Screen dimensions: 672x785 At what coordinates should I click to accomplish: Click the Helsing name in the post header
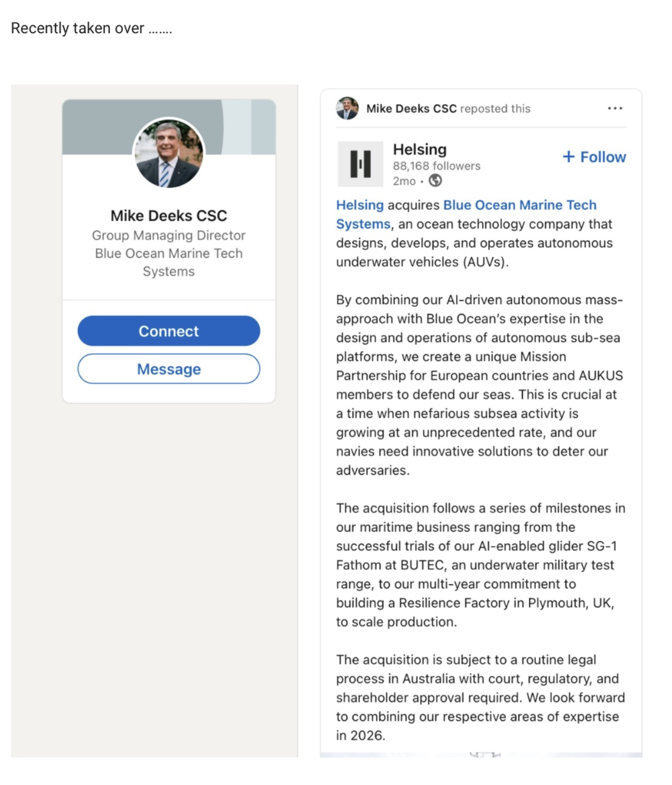(x=420, y=149)
